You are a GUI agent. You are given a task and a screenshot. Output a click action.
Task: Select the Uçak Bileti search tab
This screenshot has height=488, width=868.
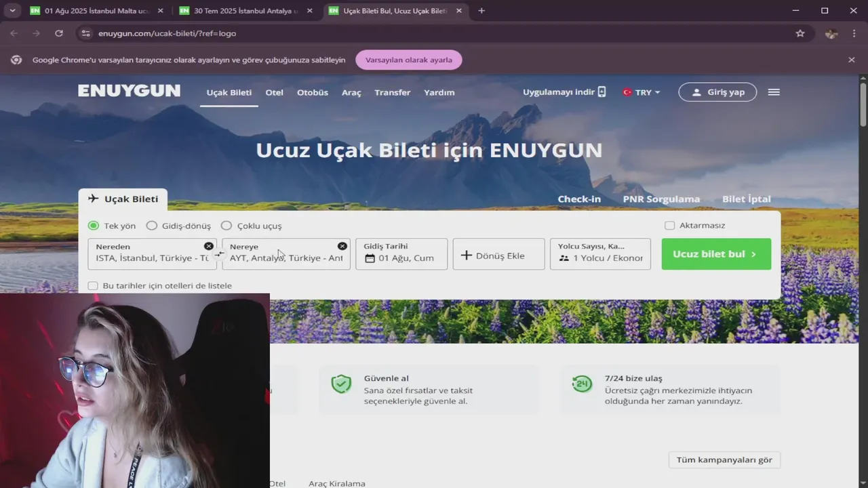click(x=123, y=199)
